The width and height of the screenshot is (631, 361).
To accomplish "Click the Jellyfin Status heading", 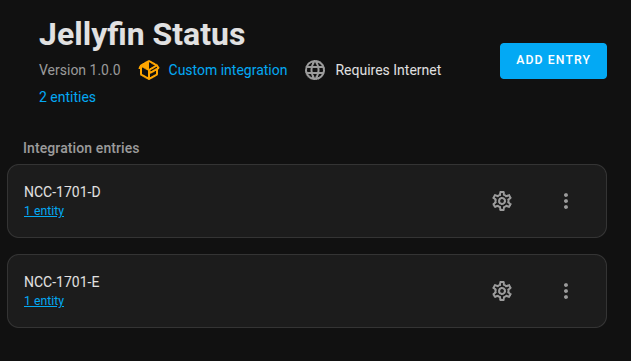I will coord(142,34).
